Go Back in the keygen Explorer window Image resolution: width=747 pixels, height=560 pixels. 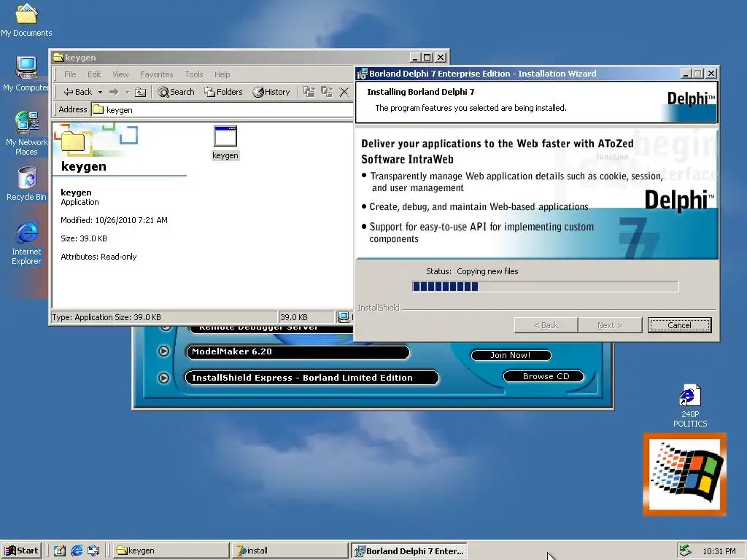click(x=77, y=92)
